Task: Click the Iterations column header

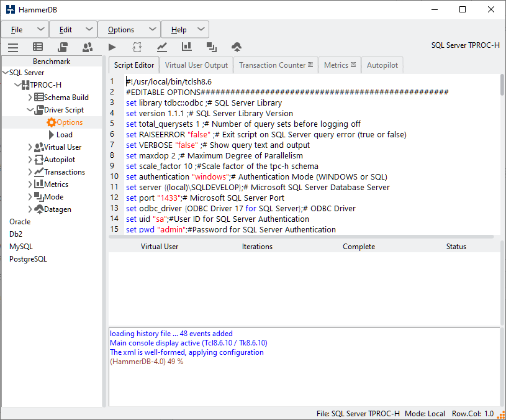Action: pyautogui.click(x=257, y=247)
